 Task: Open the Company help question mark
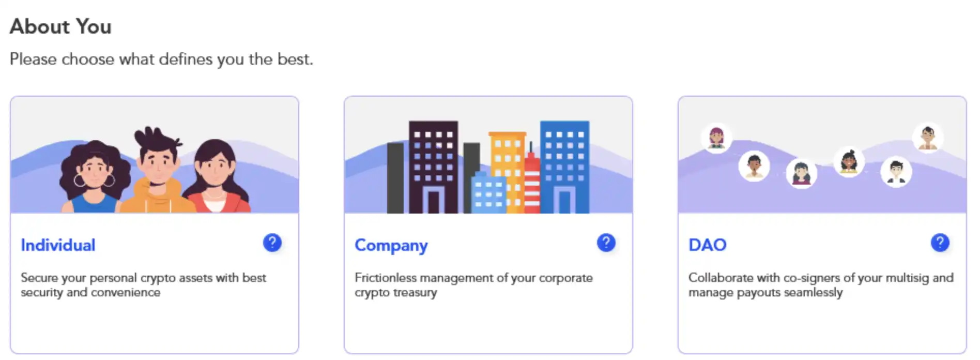tap(606, 243)
